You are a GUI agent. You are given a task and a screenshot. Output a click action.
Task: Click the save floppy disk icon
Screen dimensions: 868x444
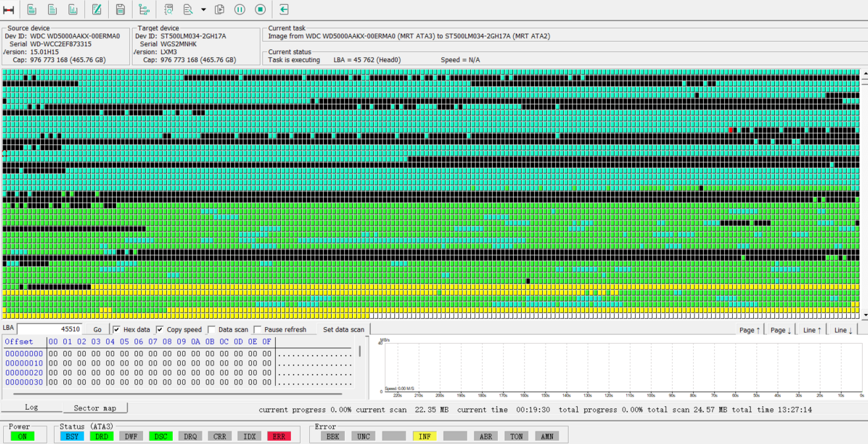120,9
